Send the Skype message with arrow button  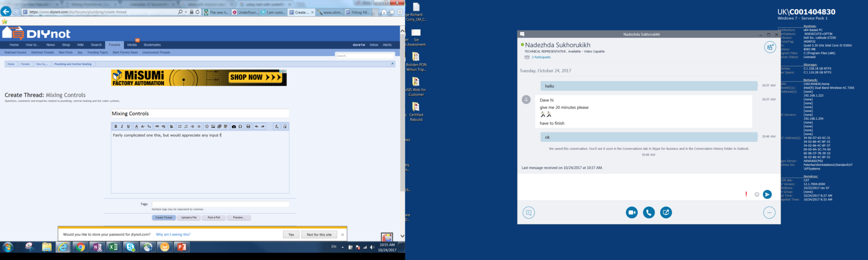767,194
